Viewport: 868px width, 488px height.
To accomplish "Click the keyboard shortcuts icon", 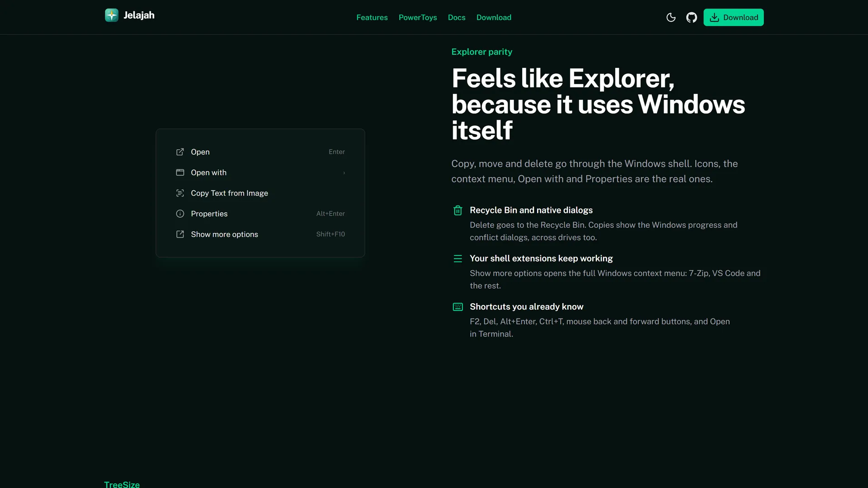I will (x=458, y=307).
